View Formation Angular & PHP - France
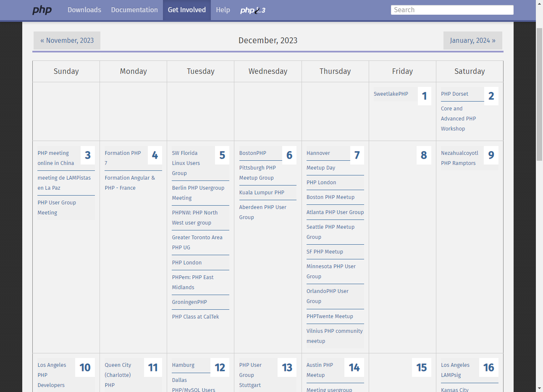The width and height of the screenshot is (543, 392). coord(130,183)
